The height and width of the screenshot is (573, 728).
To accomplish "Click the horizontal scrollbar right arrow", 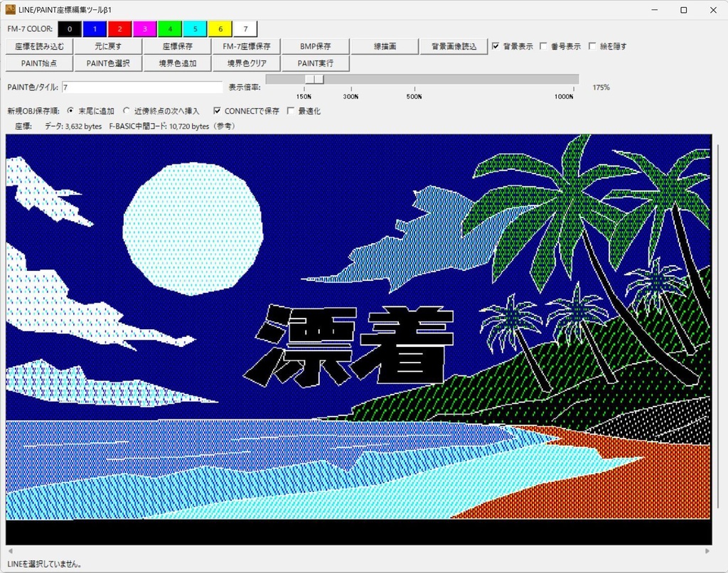I will [x=707, y=551].
